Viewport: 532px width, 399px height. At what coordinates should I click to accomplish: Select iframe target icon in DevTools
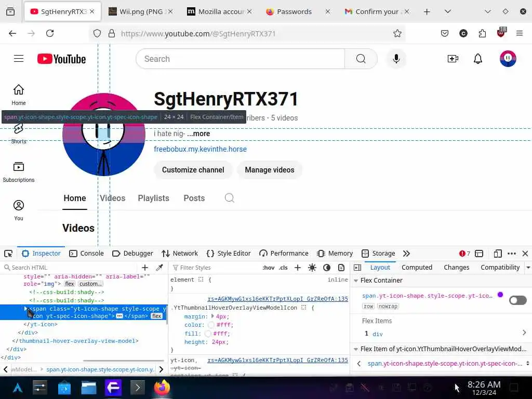coord(478,254)
